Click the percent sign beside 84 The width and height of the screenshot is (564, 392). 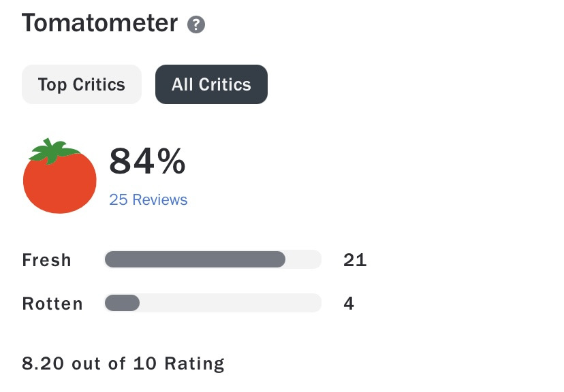tap(170, 162)
